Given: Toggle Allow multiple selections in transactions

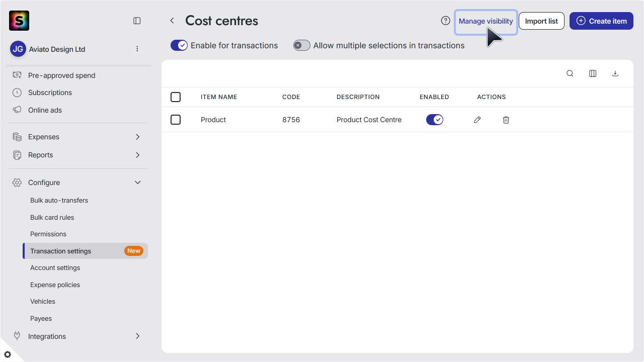Looking at the screenshot, I should [x=302, y=45].
